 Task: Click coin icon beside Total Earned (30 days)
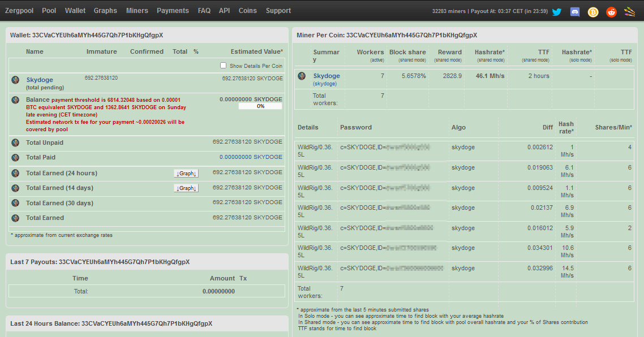16,203
